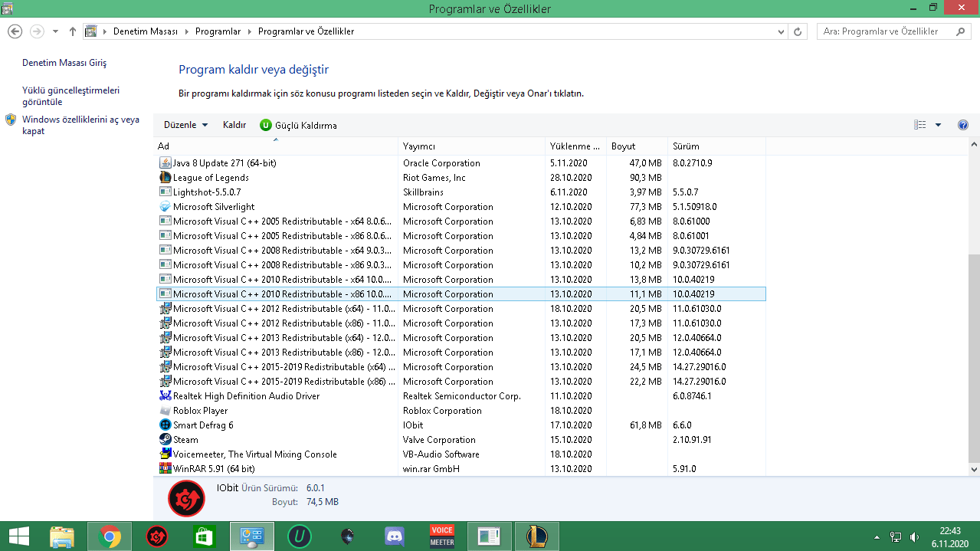Select Microsoft Visual C++ 2008 Redistributable x64 row
The height and width of the screenshot is (551, 980).
pyautogui.click(x=461, y=250)
